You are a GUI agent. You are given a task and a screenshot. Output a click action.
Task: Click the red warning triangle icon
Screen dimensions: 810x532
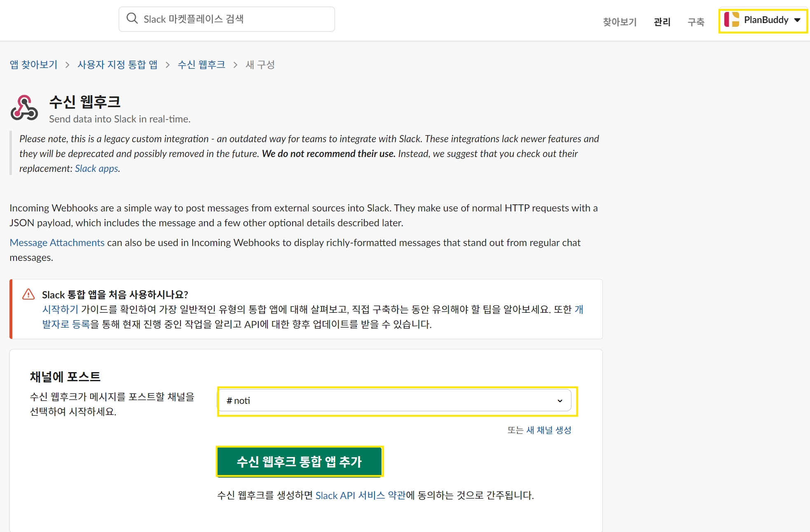tap(28, 294)
